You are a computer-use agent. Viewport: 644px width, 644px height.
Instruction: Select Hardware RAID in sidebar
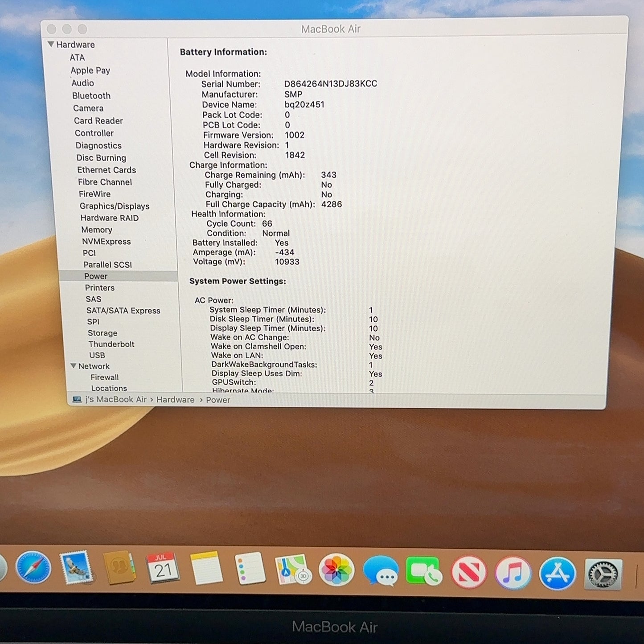click(110, 218)
